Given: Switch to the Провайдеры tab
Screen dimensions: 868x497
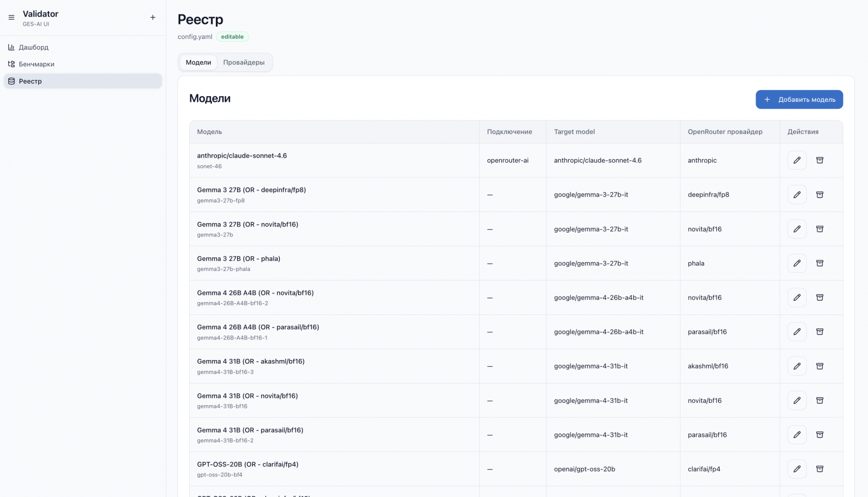Looking at the screenshot, I should point(244,62).
